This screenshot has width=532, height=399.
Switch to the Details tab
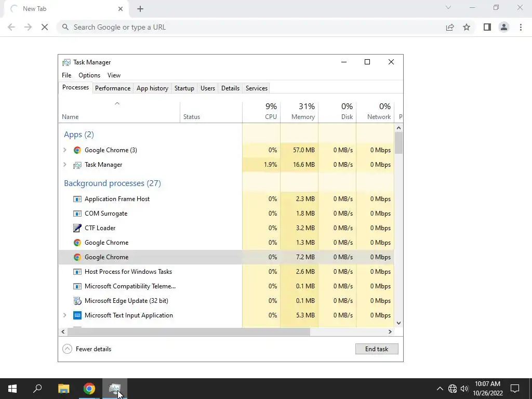[230, 88]
